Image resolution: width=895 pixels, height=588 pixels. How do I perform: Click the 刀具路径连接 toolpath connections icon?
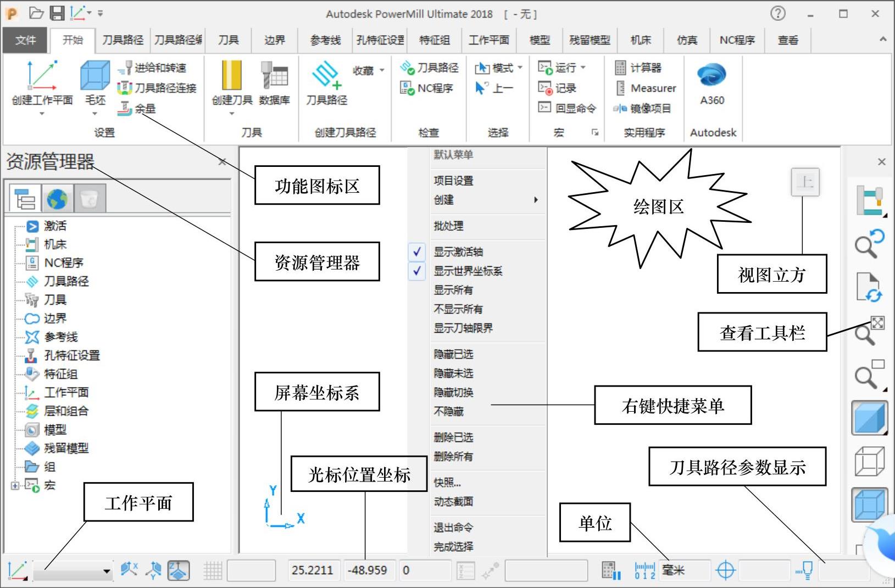(125, 88)
